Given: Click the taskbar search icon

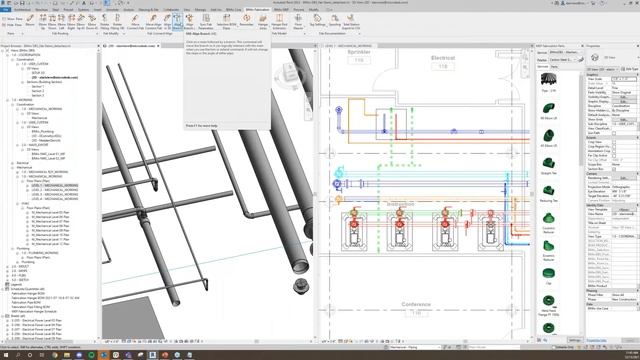Looking at the screenshot, I should point(18,355).
